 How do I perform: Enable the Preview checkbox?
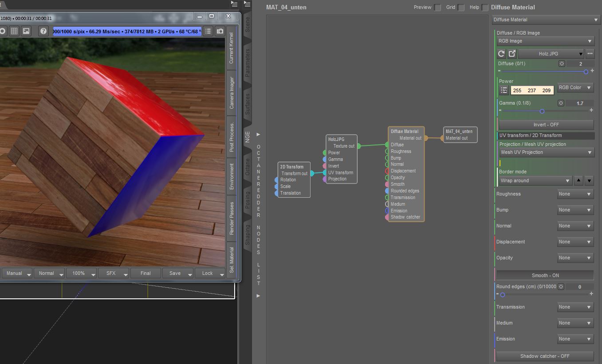(x=437, y=8)
